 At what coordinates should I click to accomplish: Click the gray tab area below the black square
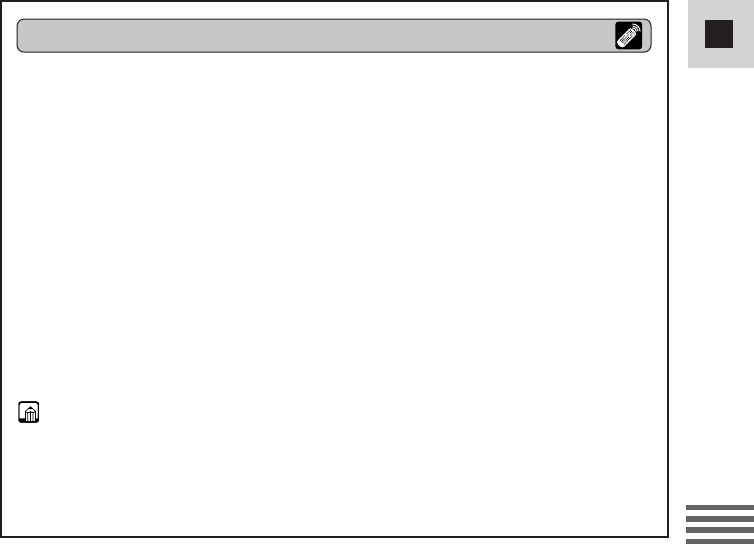[x=721, y=58]
